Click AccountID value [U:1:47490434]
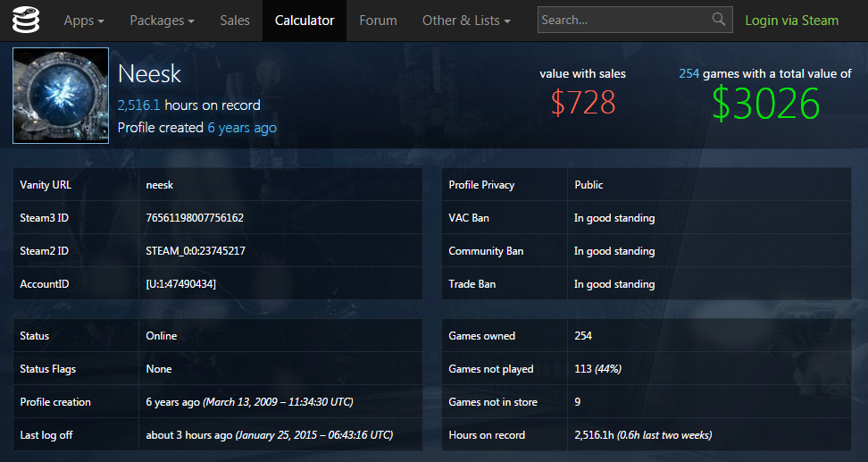Screen dimensions: 868x462 (180, 284)
